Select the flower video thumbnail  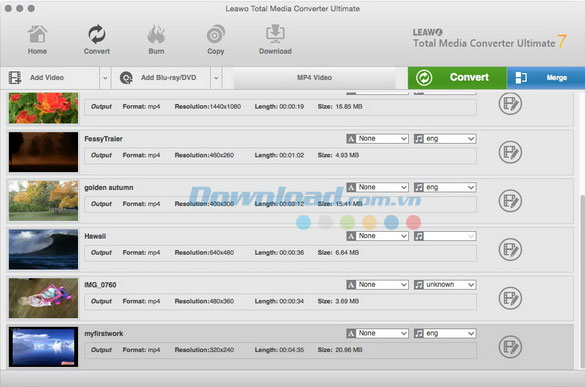(x=44, y=108)
